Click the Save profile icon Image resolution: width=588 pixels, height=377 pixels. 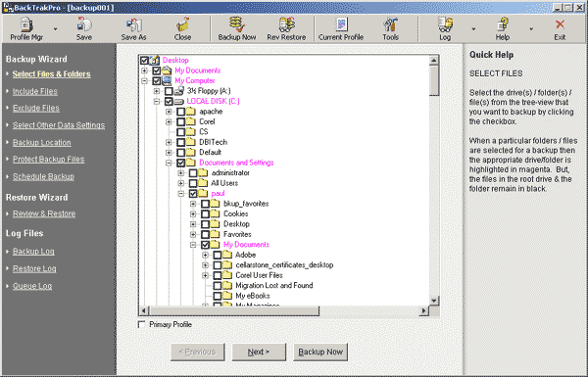point(84,28)
